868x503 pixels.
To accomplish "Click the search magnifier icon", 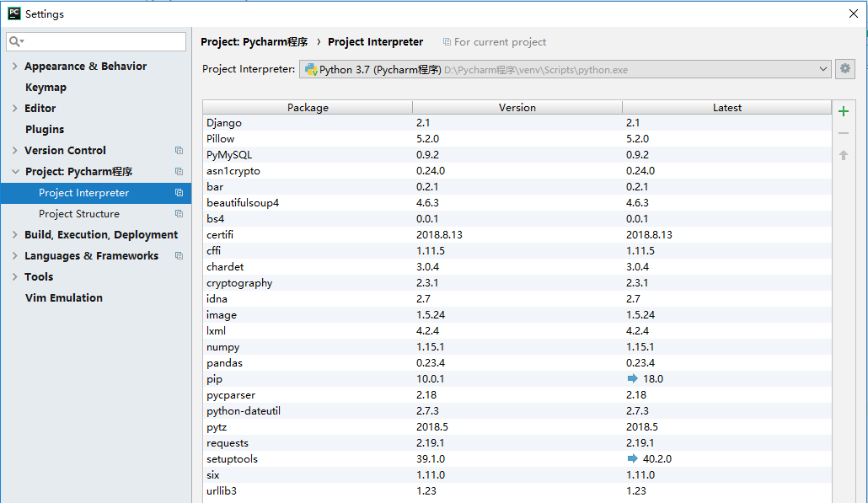I will coord(15,41).
